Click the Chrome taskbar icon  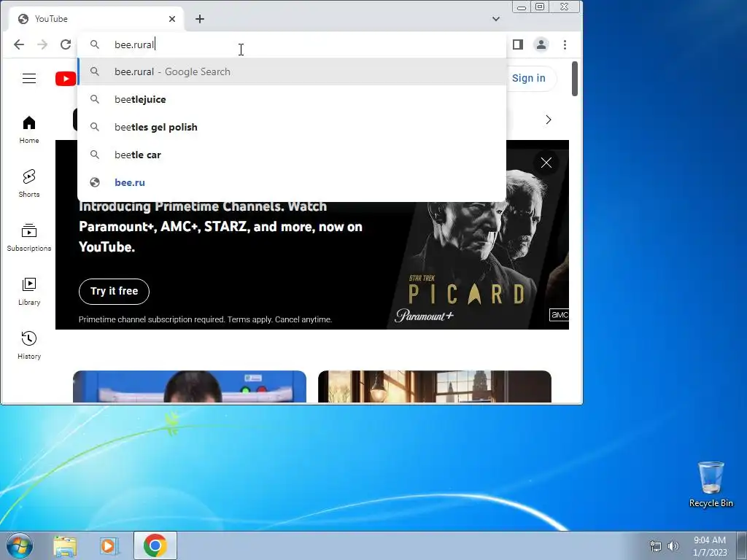[x=155, y=545]
